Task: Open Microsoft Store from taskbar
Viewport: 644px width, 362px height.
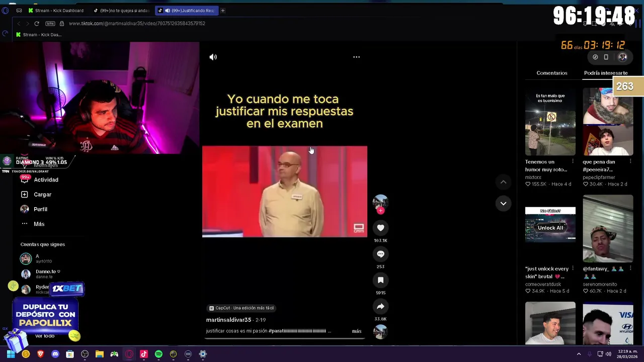Action: tap(70, 354)
